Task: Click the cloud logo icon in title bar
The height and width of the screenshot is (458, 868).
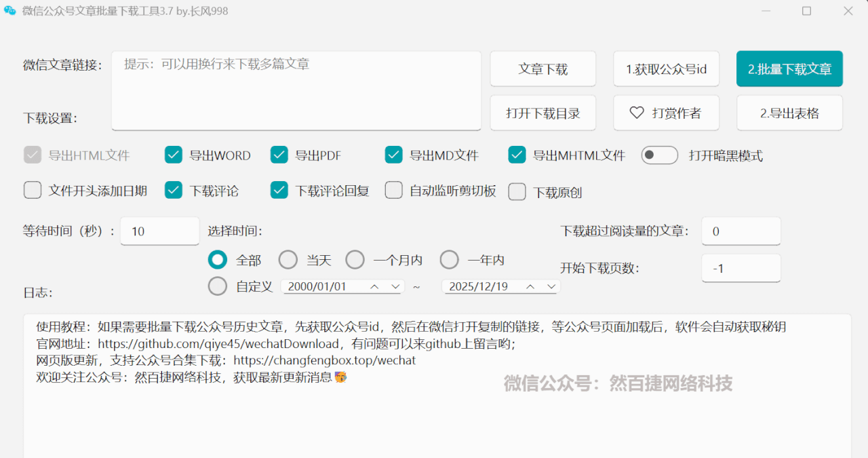Action: click(x=9, y=11)
